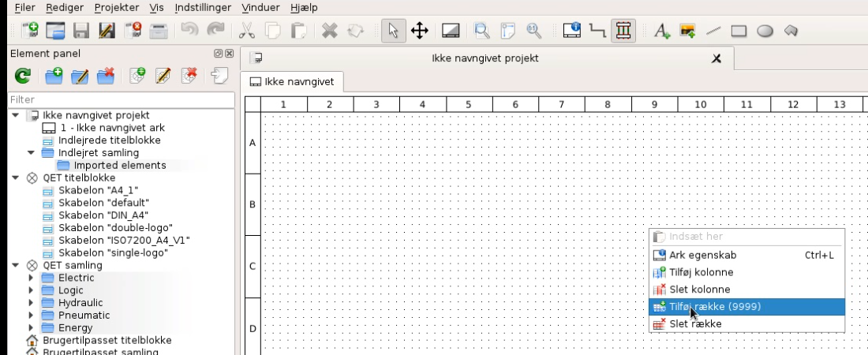The height and width of the screenshot is (355, 868).
Task: Click the new folder icon in Element panel
Action: coord(54,76)
